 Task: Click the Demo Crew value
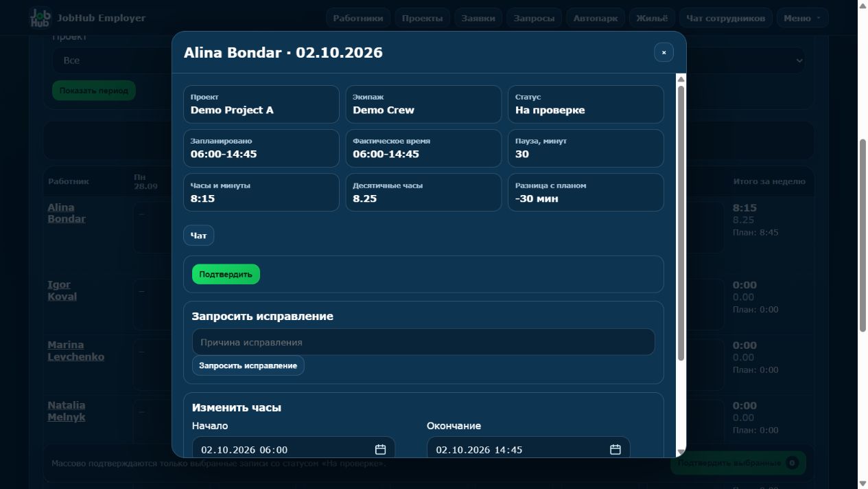click(x=384, y=110)
